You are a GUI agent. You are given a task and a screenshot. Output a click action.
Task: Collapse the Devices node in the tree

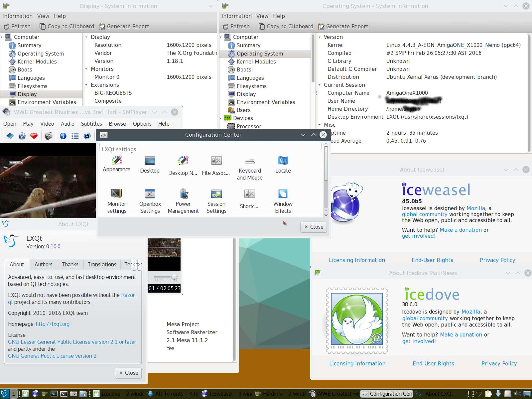tap(221, 118)
